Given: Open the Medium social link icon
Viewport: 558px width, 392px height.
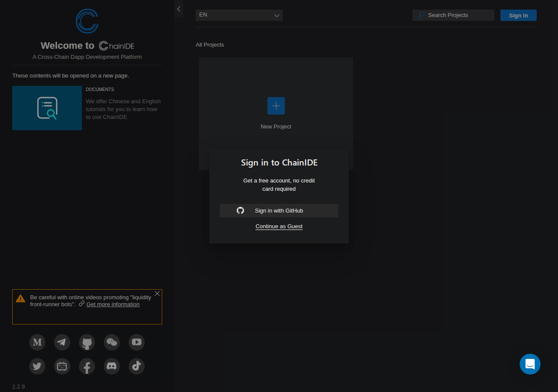Looking at the screenshot, I should (37, 342).
